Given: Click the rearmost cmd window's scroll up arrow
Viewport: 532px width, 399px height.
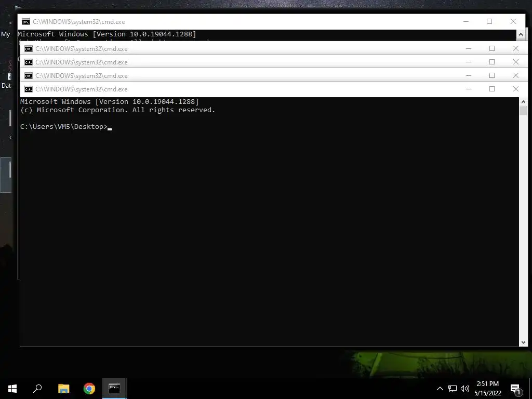Looking at the screenshot, I should pos(521,34).
